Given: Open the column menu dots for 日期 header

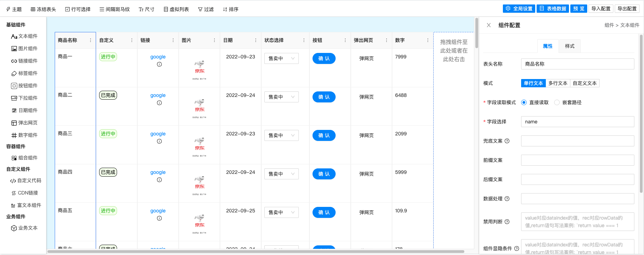Looking at the screenshot, I should coord(256,40).
